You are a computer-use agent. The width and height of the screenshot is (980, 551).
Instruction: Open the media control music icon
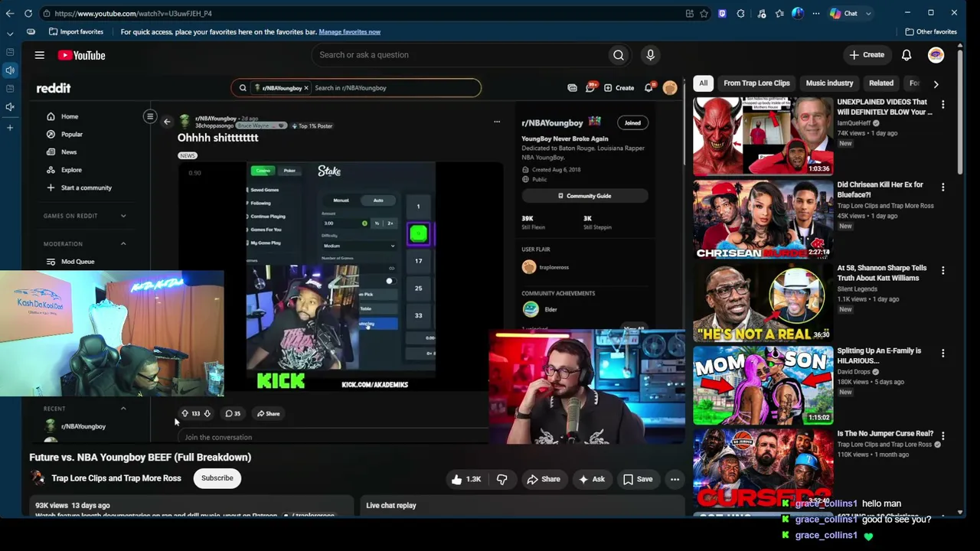coord(761,13)
